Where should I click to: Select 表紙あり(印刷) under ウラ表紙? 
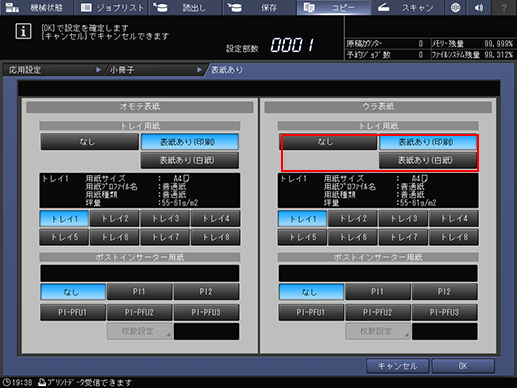(x=428, y=142)
